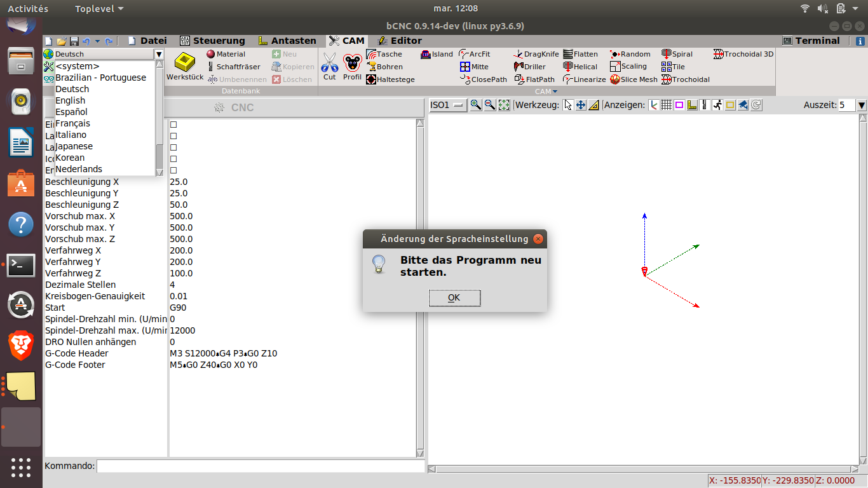Image resolution: width=868 pixels, height=488 pixels.
Task: Open the ISO1 view dropdown
Action: click(x=448, y=105)
